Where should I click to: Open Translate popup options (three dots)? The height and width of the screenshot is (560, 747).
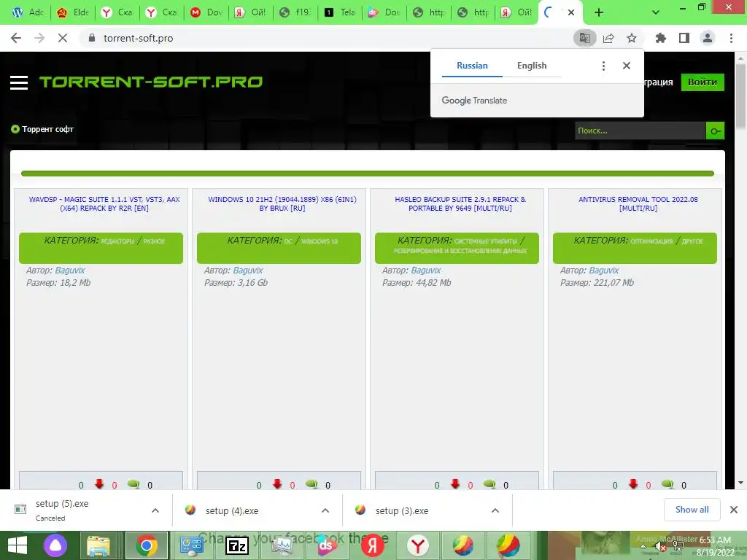tap(603, 66)
